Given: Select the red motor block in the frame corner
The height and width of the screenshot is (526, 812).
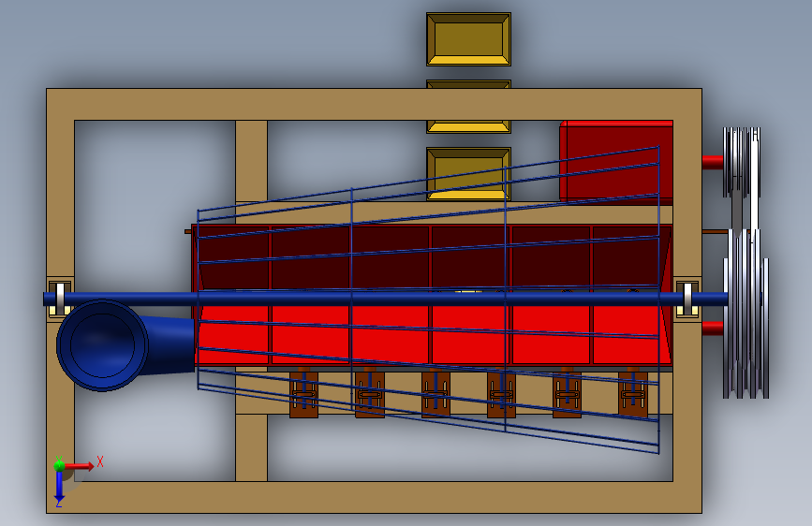Looking at the screenshot, I should tap(616, 162).
